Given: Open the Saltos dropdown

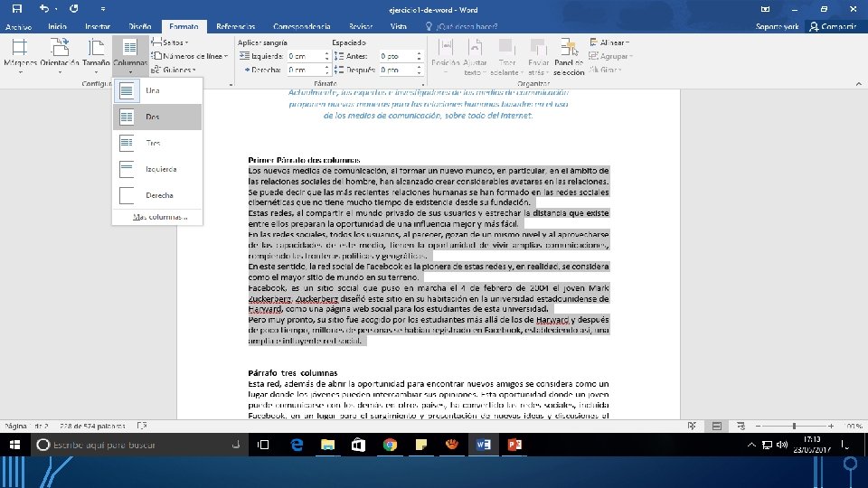Looking at the screenshot, I should pyautogui.click(x=170, y=42).
